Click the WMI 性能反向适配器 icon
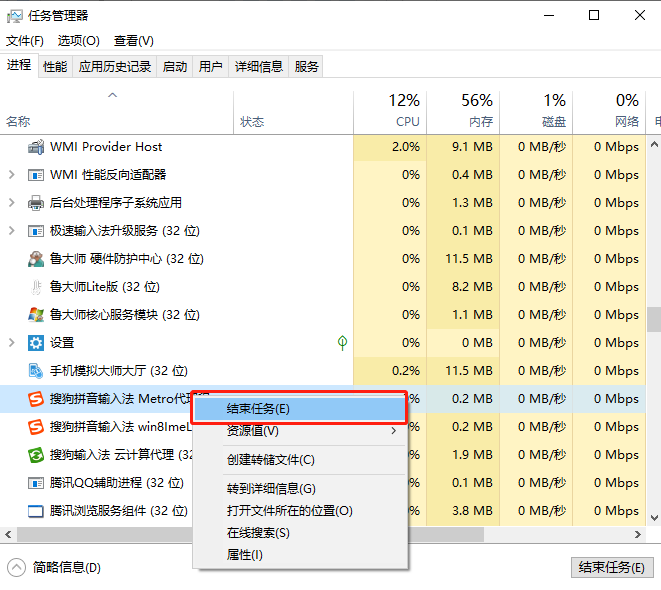 click(36, 175)
